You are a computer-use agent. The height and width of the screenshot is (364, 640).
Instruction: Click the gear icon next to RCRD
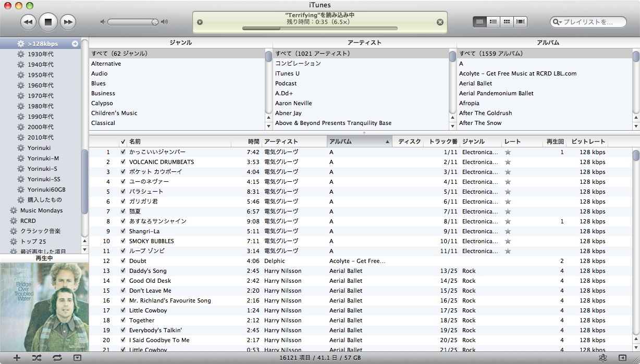(13, 221)
